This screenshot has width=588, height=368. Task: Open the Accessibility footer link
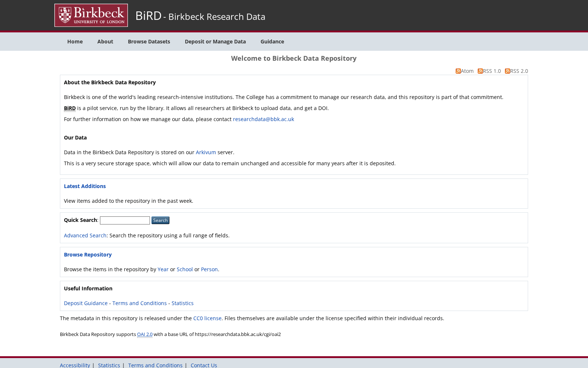click(x=75, y=365)
